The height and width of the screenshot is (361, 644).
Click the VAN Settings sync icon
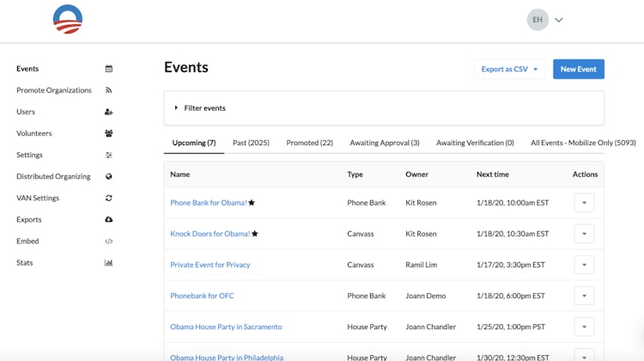[x=109, y=198]
